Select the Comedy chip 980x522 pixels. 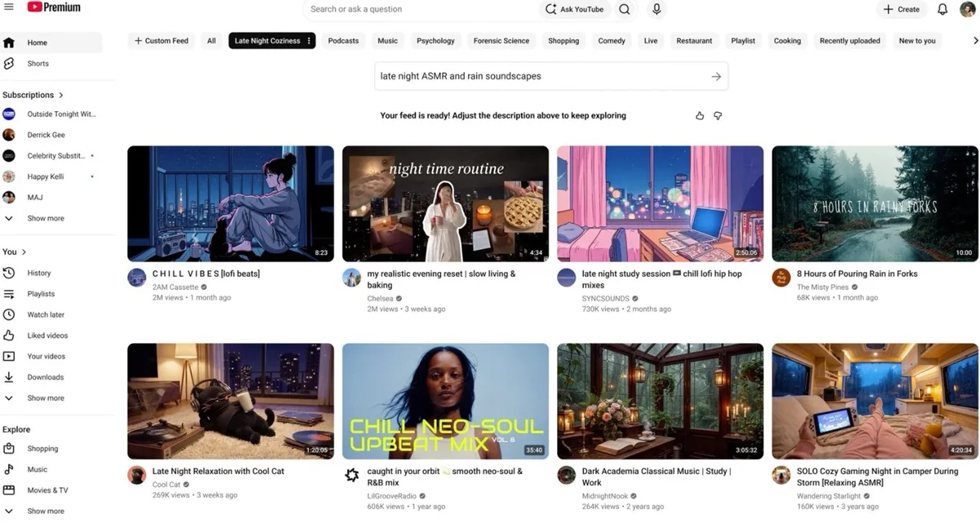tap(612, 41)
